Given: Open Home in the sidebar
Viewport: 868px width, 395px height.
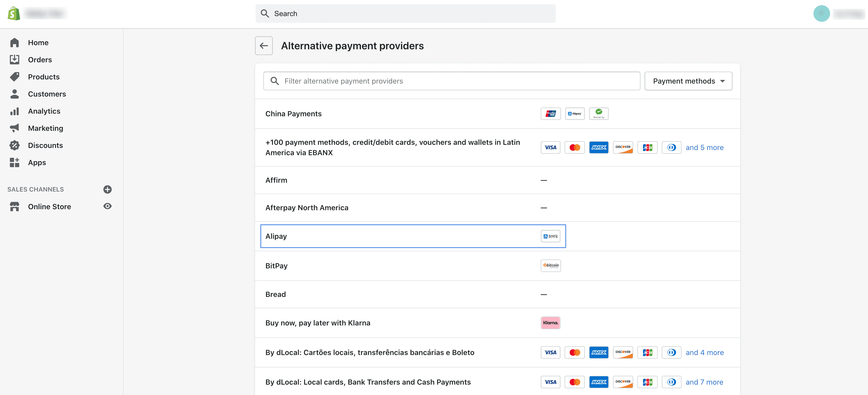Looking at the screenshot, I should (x=38, y=43).
